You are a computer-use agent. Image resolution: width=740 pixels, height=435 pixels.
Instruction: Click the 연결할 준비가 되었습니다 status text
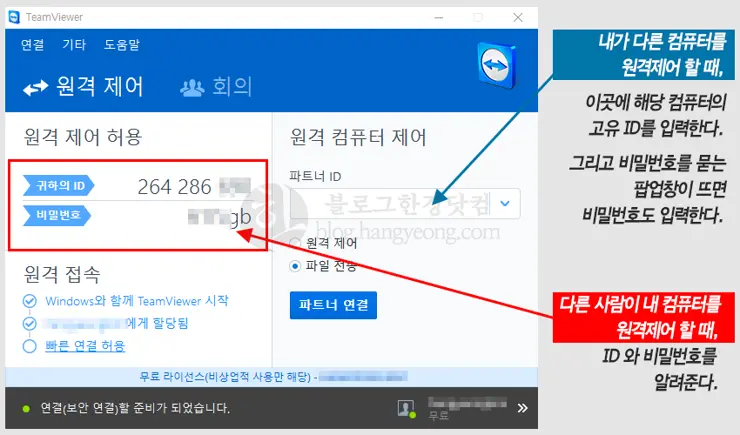(135, 408)
